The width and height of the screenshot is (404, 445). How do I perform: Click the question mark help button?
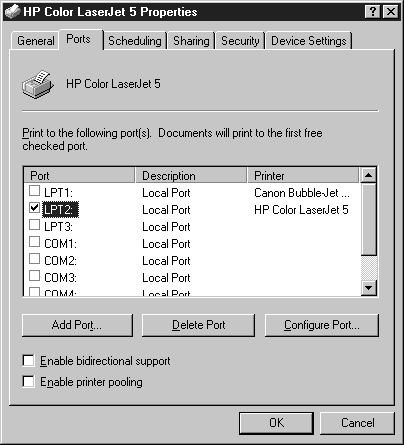[373, 12]
